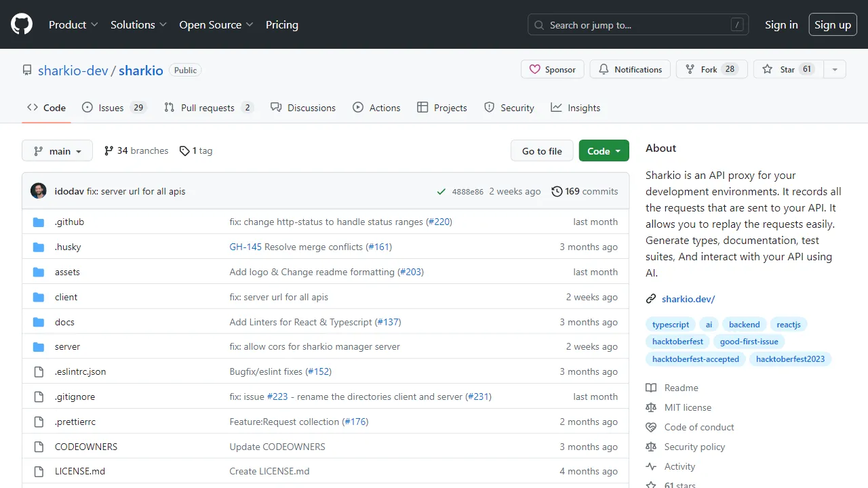
Task: Open the Product dropdown menu
Action: pos(73,24)
